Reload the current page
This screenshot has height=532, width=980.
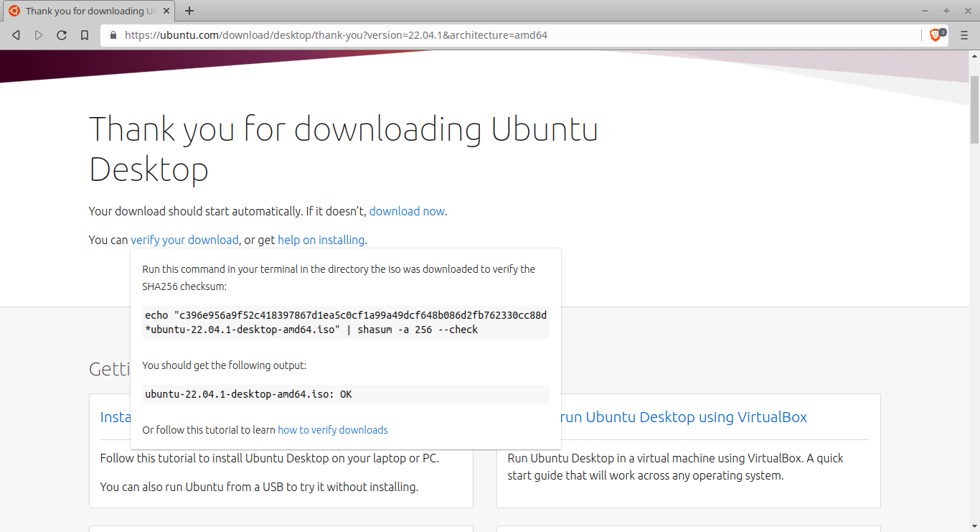[x=62, y=35]
